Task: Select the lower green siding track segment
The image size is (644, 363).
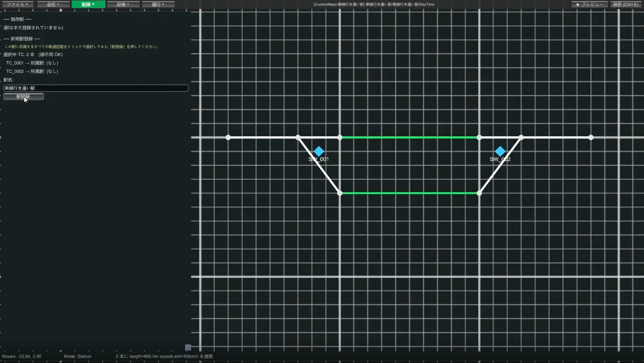Action: tap(409, 193)
